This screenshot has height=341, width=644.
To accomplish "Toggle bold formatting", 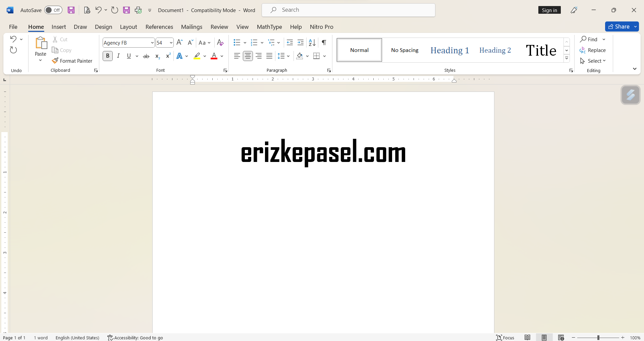I will (107, 56).
